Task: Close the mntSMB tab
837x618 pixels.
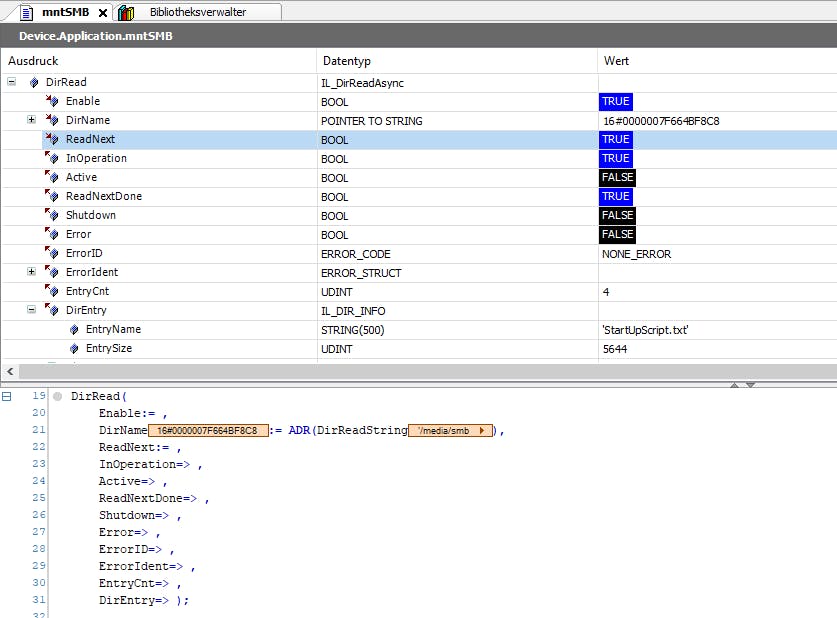Action: point(103,13)
